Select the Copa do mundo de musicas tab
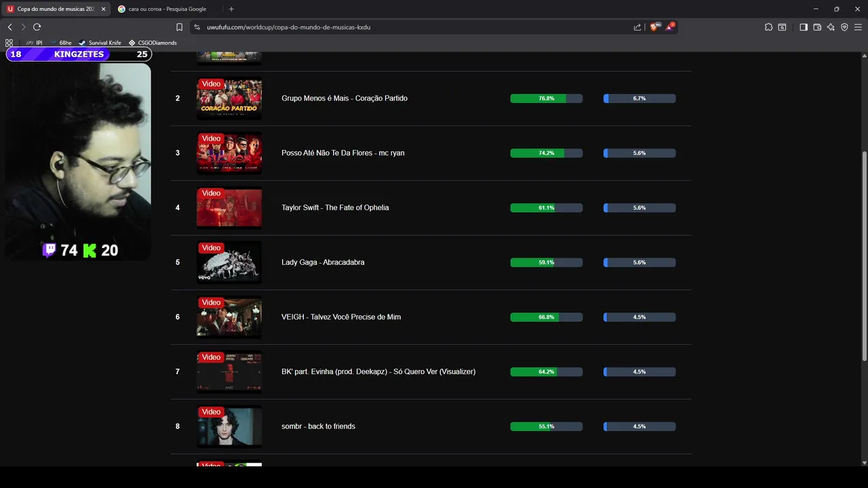The height and width of the screenshot is (488, 868). point(56,9)
